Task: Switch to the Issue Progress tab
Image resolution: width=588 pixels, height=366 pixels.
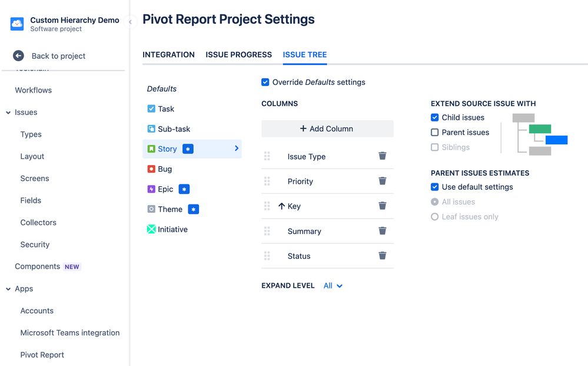Action: pos(238,55)
